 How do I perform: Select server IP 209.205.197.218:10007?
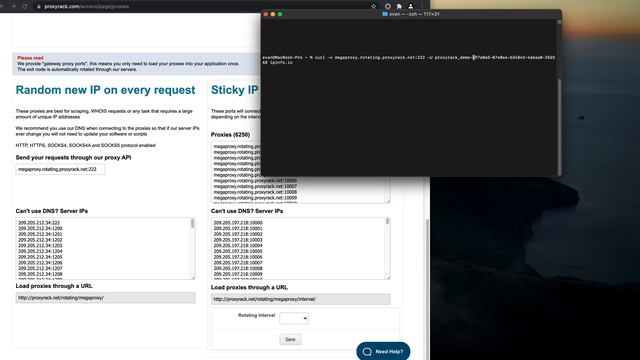tap(238, 263)
